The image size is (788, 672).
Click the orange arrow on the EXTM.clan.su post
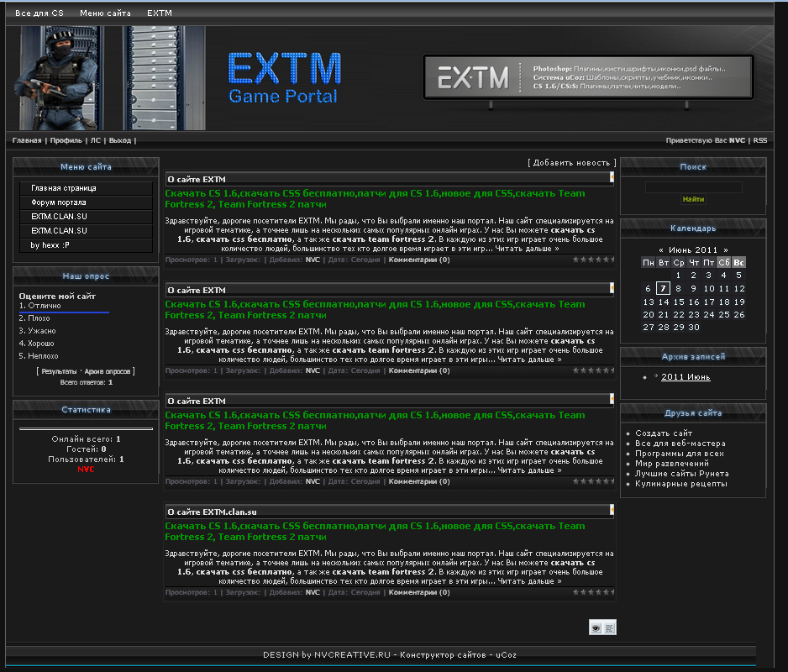coord(612,510)
